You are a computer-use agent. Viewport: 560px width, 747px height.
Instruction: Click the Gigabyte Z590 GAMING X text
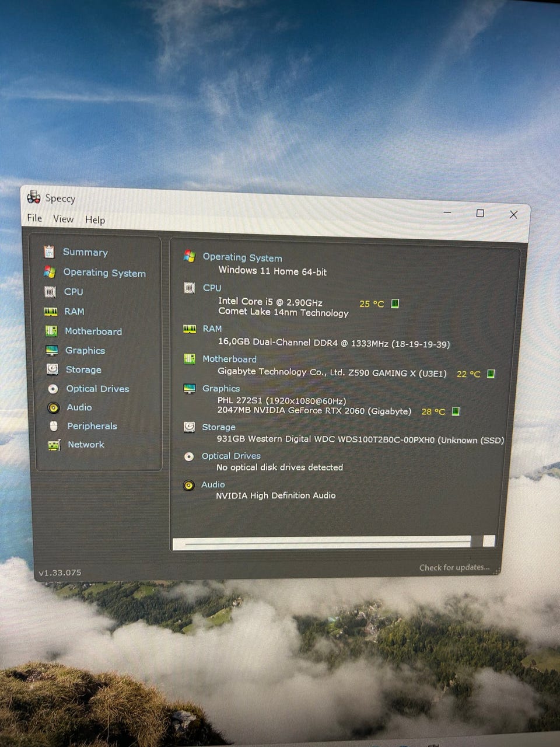tap(332, 372)
